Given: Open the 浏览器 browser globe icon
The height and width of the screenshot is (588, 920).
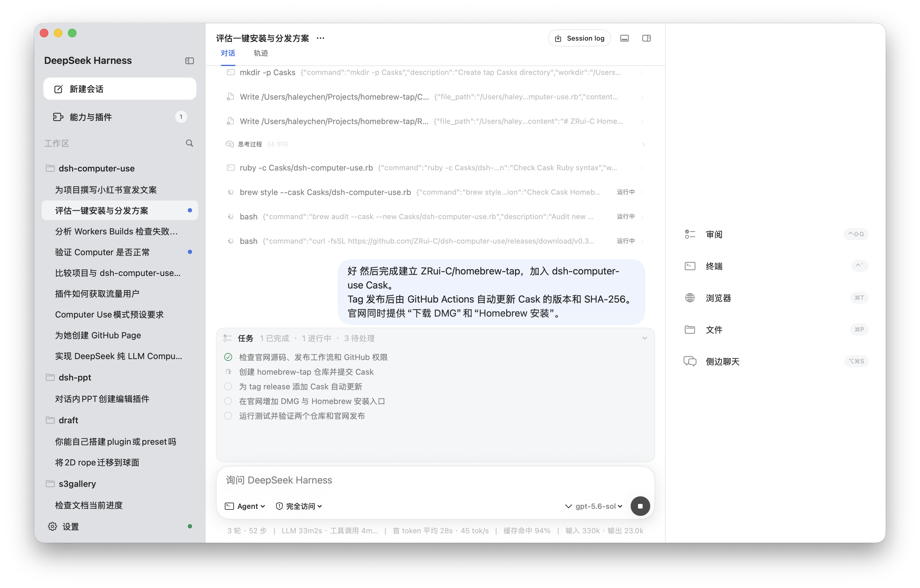Looking at the screenshot, I should [x=690, y=298].
